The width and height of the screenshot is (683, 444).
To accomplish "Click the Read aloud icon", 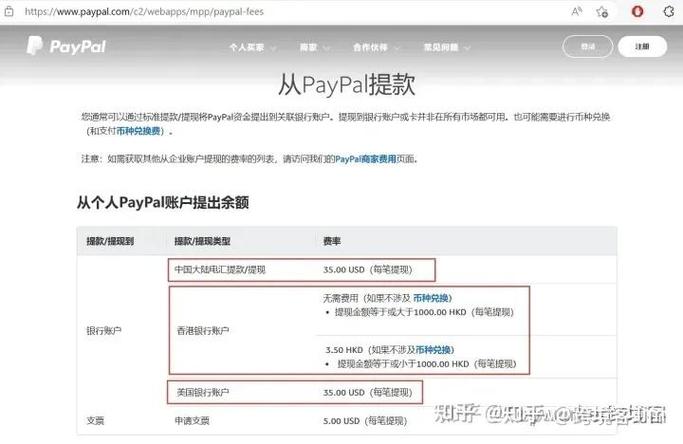I will pos(576,12).
